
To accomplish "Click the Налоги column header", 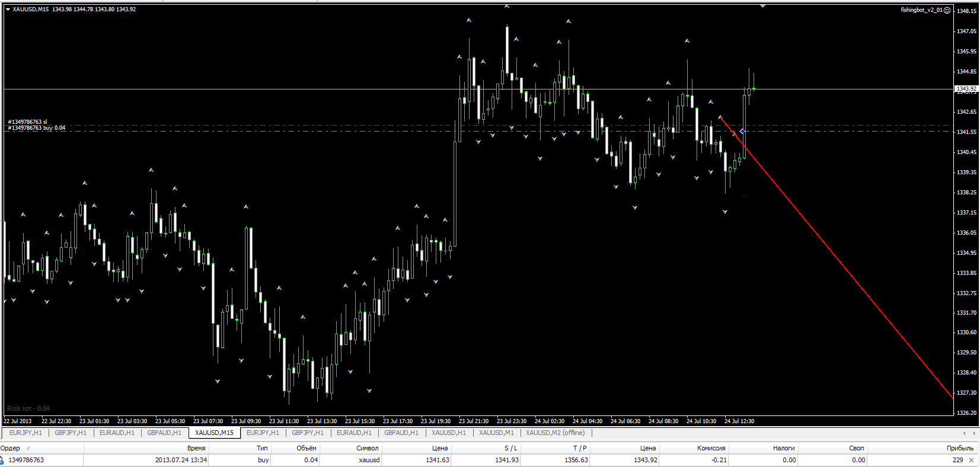I will 784,448.
